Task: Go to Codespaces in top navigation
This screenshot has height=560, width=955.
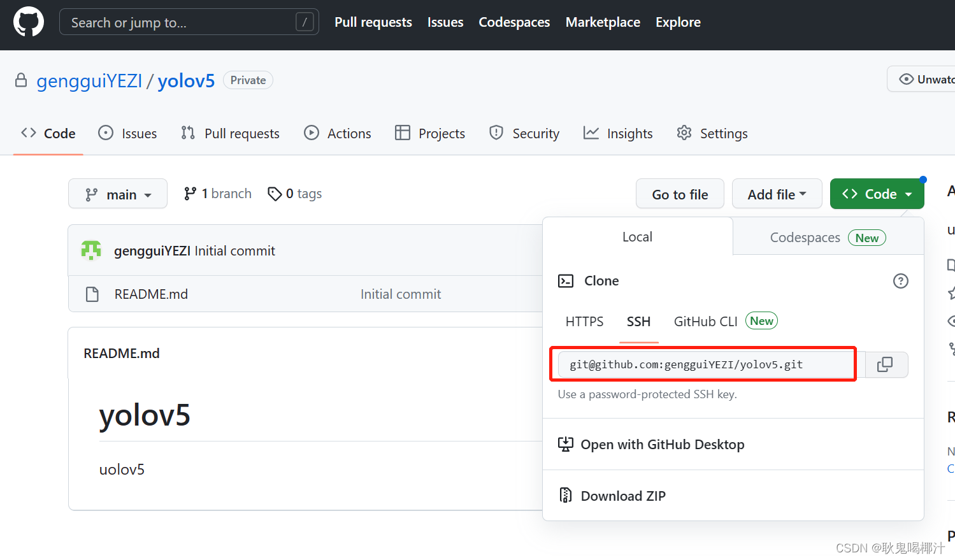Action: tap(514, 22)
